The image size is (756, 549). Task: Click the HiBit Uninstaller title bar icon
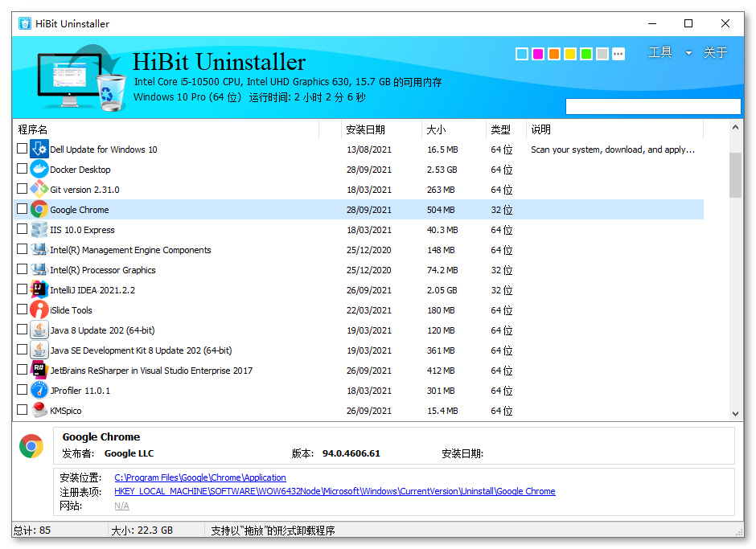tap(25, 23)
